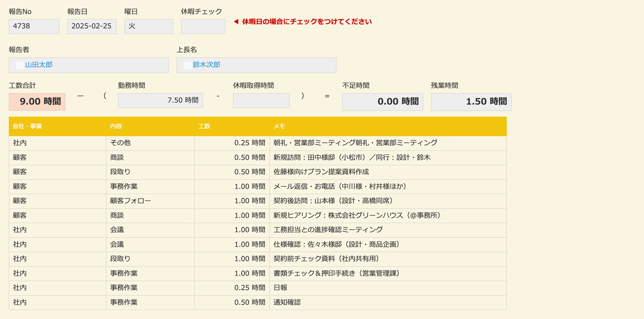Open the supervisor link 鈴木次郎
Screen dimensions: 644x319
(206, 65)
